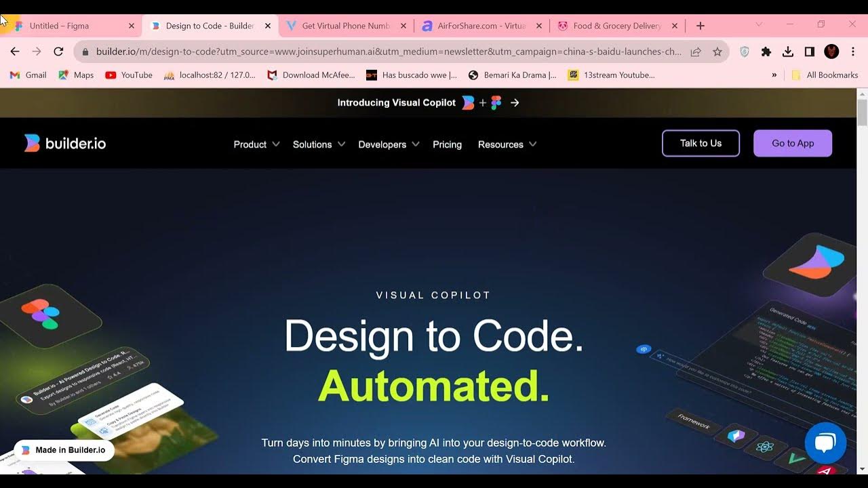This screenshot has height=488, width=868.
Task: Click the builder.io logo
Action: coord(65,143)
